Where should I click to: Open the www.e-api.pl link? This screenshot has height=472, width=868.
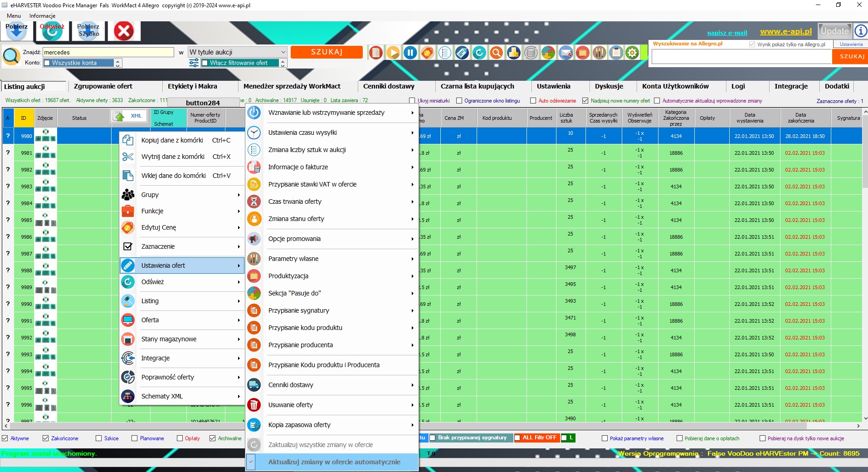coord(785,32)
